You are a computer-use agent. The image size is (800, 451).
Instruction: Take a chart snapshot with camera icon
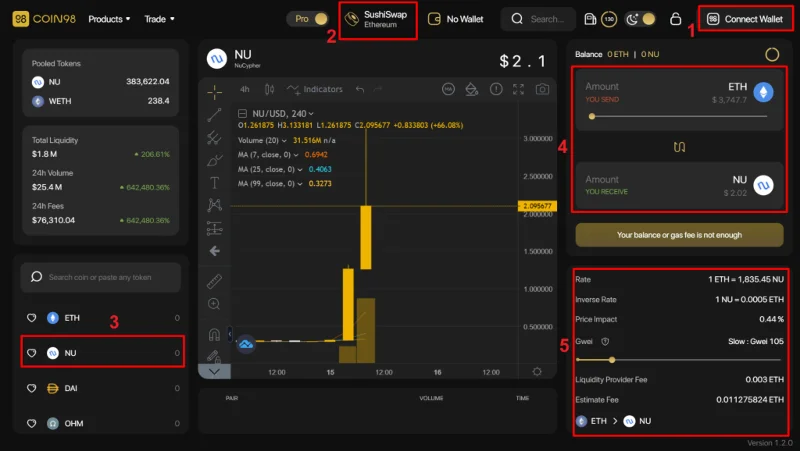(542, 89)
